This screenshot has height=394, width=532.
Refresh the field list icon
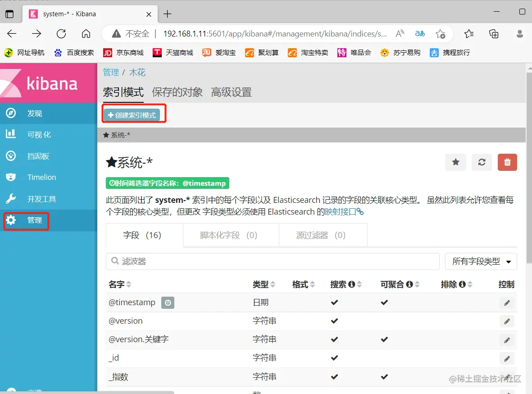click(482, 162)
